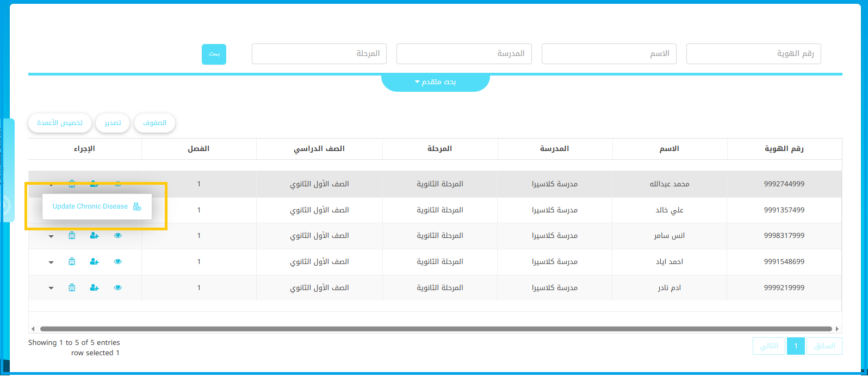
Task: Click eye view icon for ادم نادر
Action: pos(118,288)
